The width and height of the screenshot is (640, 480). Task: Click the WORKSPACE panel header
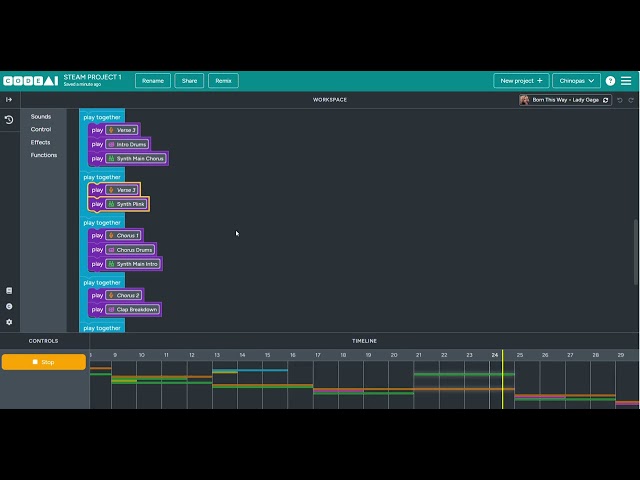(330, 100)
